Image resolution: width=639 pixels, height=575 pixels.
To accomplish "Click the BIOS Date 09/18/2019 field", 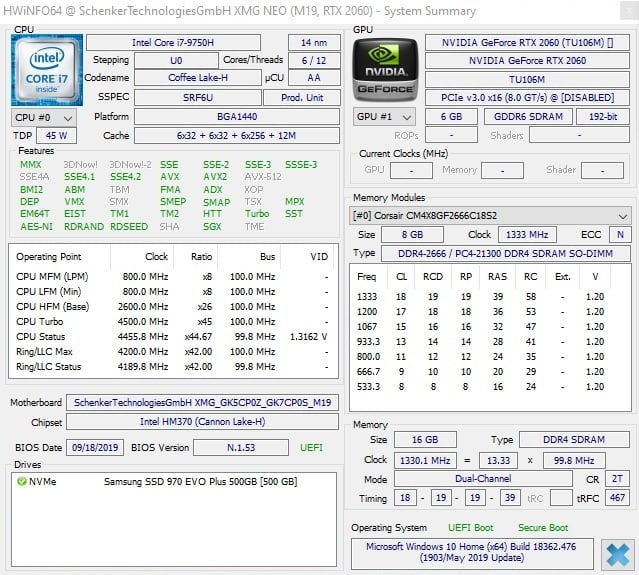I will click(x=95, y=447).
